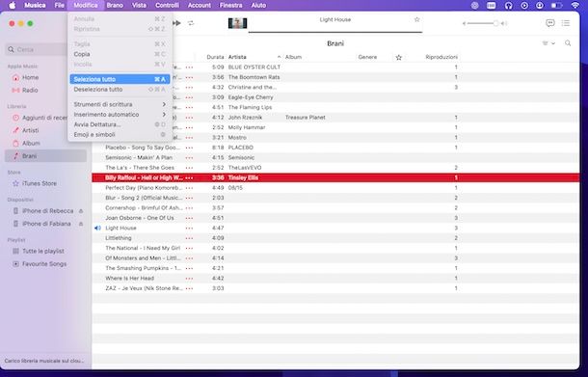Select highlighted Billy Raffoul - Hell or High row
The height and width of the screenshot is (377, 588).
335,177
